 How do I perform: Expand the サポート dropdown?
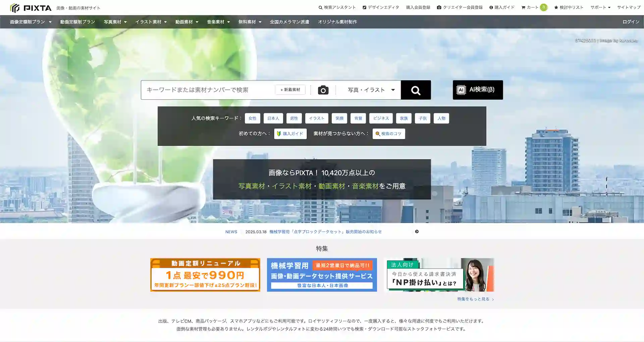(x=600, y=7)
